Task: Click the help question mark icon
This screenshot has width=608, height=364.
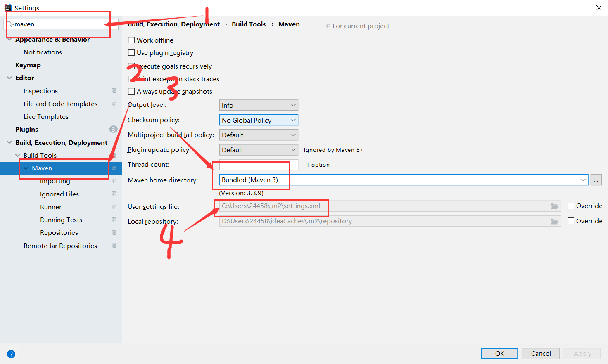Action: click(11, 354)
